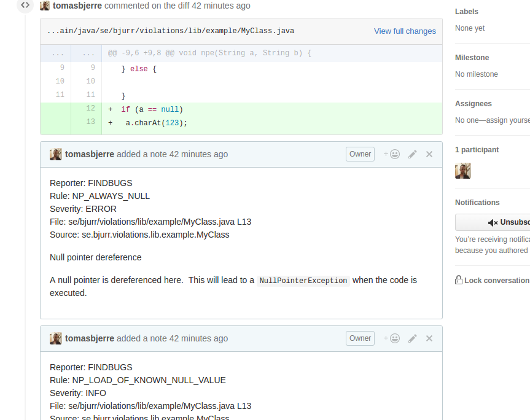Click the 'a.charAt(123);' added line
Viewport: 530px width, 420px height.
pyautogui.click(x=156, y=123)
